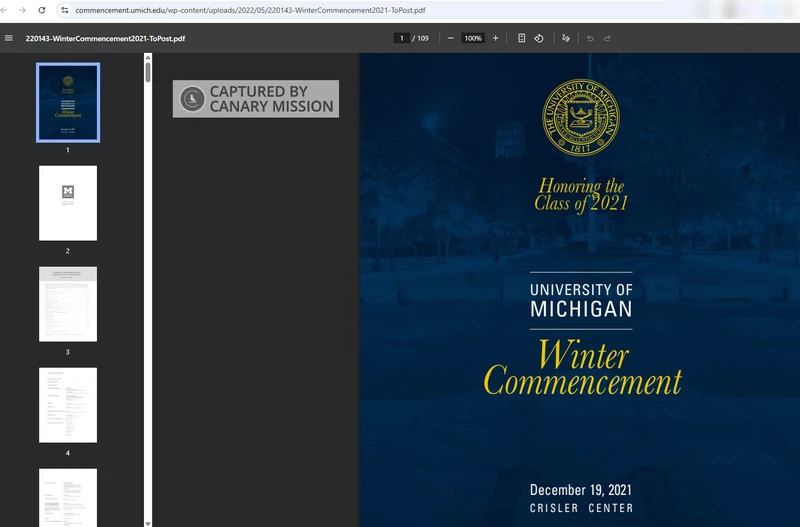Click the "Winter Commencement" title
The width and height of the screenshot is (800, 527).
tap(583, 368)
